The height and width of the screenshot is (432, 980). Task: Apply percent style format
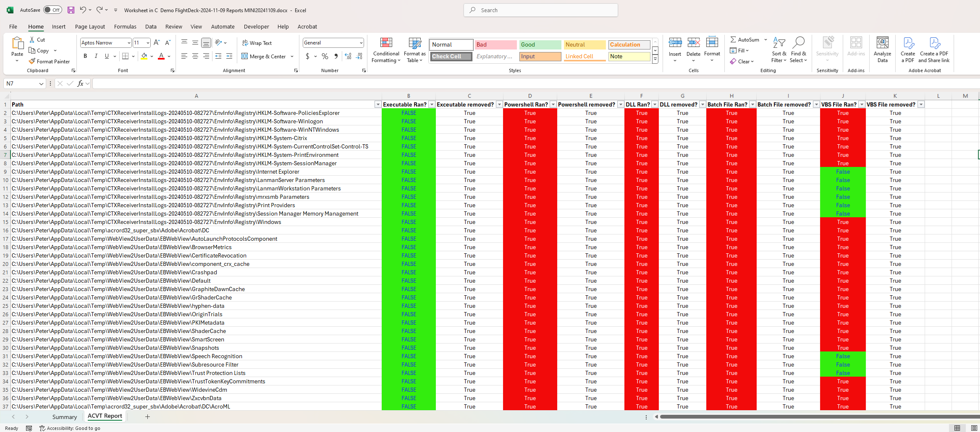325,56
